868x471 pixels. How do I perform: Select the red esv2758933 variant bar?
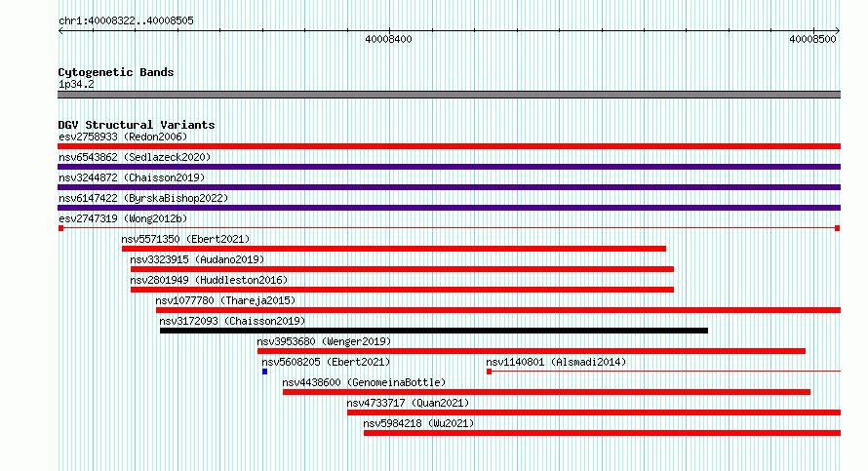coord(449,146)
